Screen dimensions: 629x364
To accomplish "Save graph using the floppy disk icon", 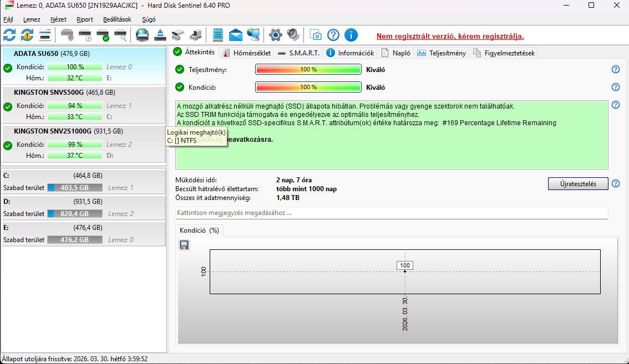I will [x=184, y=245].
